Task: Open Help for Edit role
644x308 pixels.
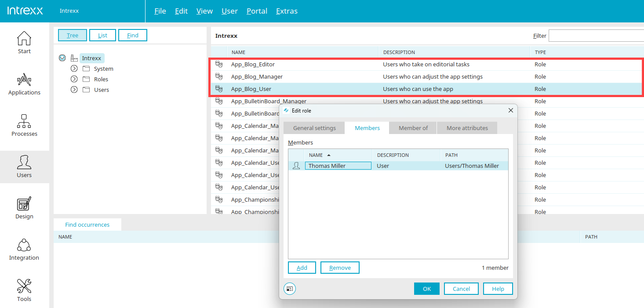Action: [498, 289]
